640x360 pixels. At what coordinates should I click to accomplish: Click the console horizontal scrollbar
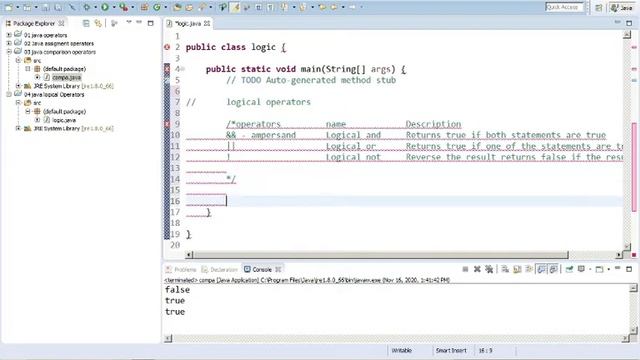pyautogui.click(x=398, y=338)
